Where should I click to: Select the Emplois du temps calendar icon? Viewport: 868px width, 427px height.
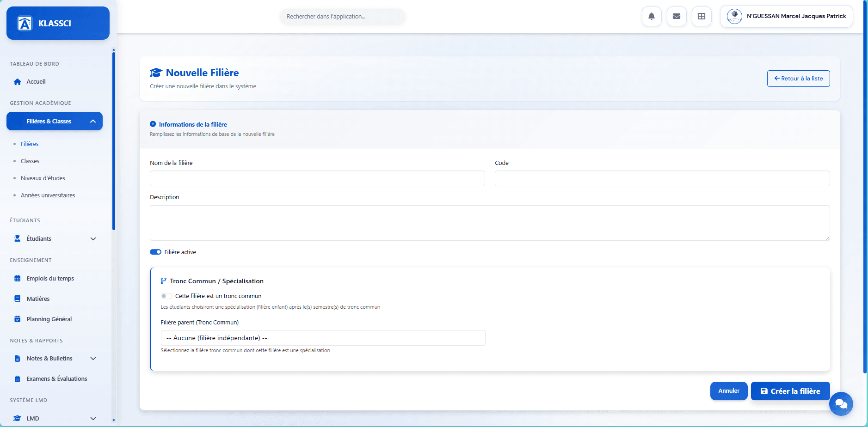pos(17,278)
